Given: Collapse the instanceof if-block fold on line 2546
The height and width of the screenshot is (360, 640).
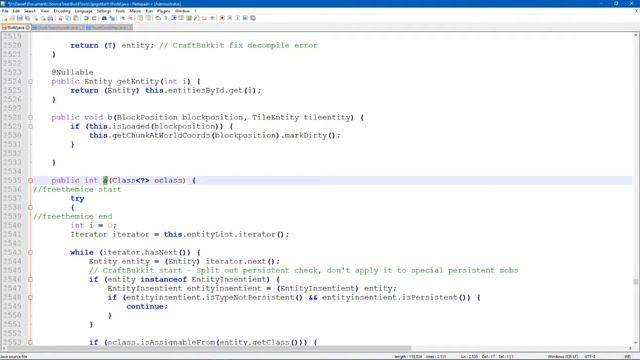Looking at the screenshot, I should click(30, 280).
